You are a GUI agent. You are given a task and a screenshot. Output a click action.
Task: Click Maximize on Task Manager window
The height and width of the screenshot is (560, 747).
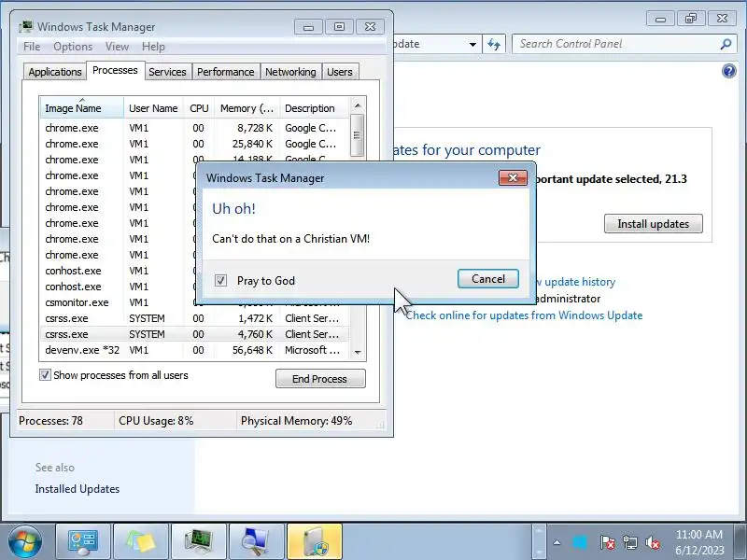point(339,27)
